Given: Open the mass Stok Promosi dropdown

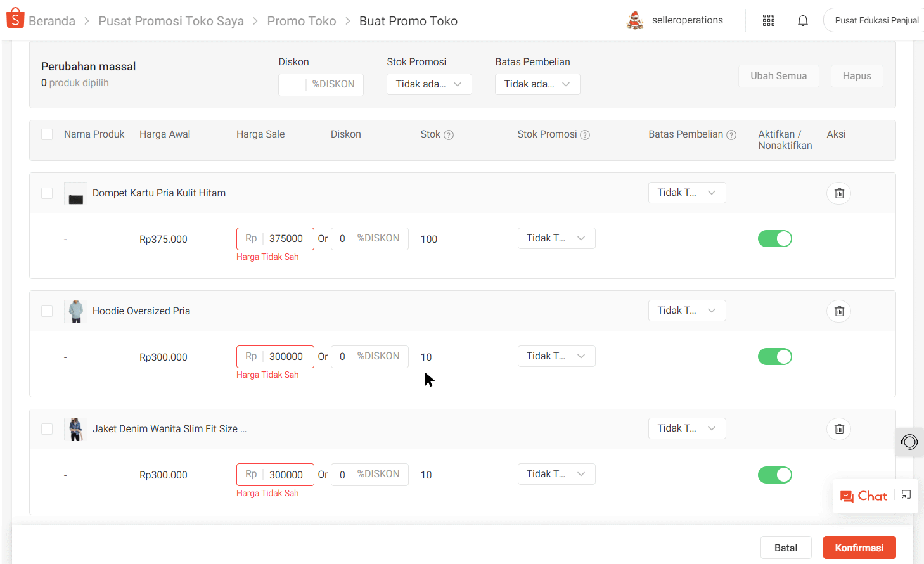Looking at the screenshot, I should pos(429,84).
